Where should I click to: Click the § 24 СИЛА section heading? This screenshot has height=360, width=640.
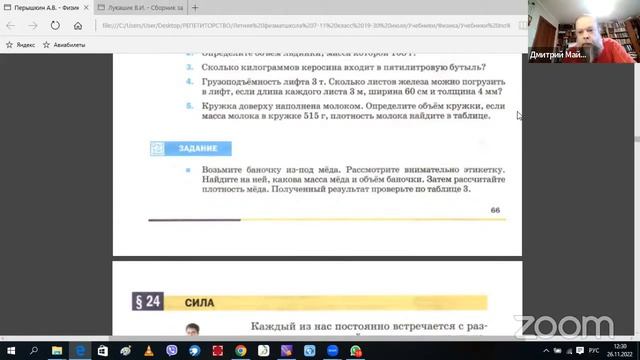click(309, 302)
